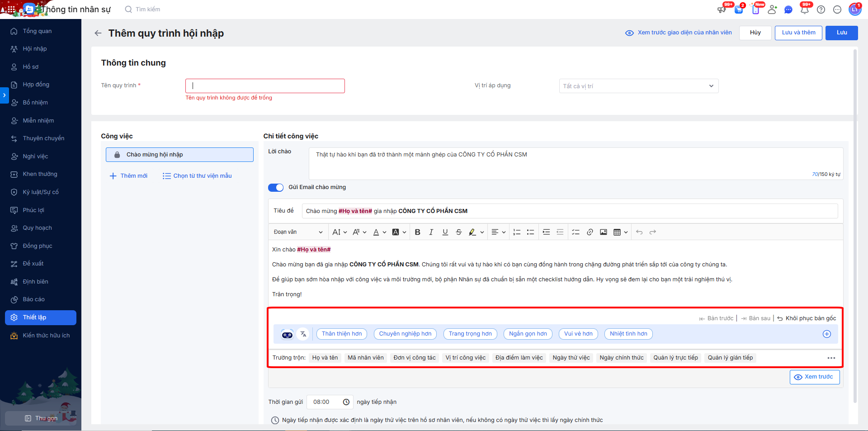Toggle bold formatting in the email editor
The height and width of the screenshot is (431, 868).
point(417,232)
